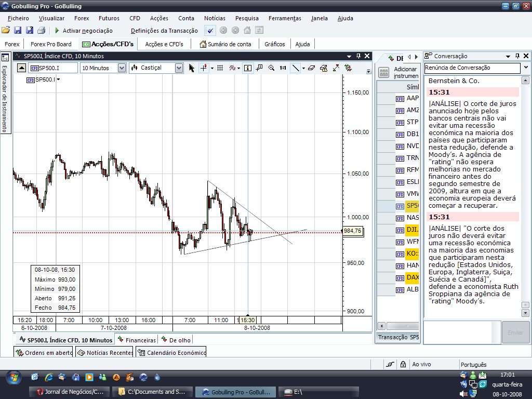Open the Notícias menu
The image size is (532, 399).
(215, 18)
